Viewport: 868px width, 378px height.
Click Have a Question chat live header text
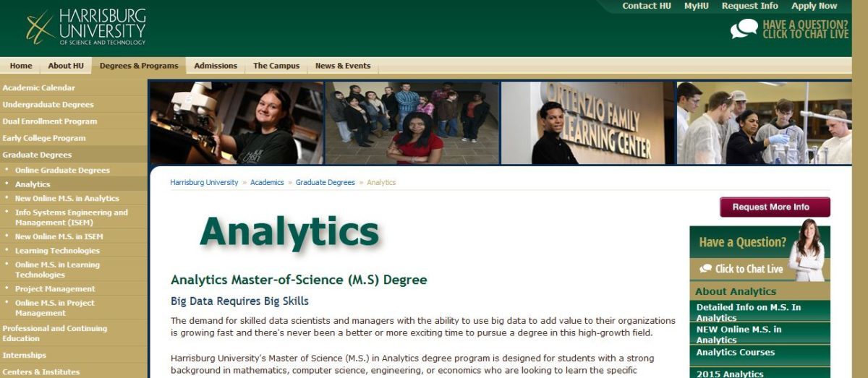pyautogui.click(x=805, y=29)
